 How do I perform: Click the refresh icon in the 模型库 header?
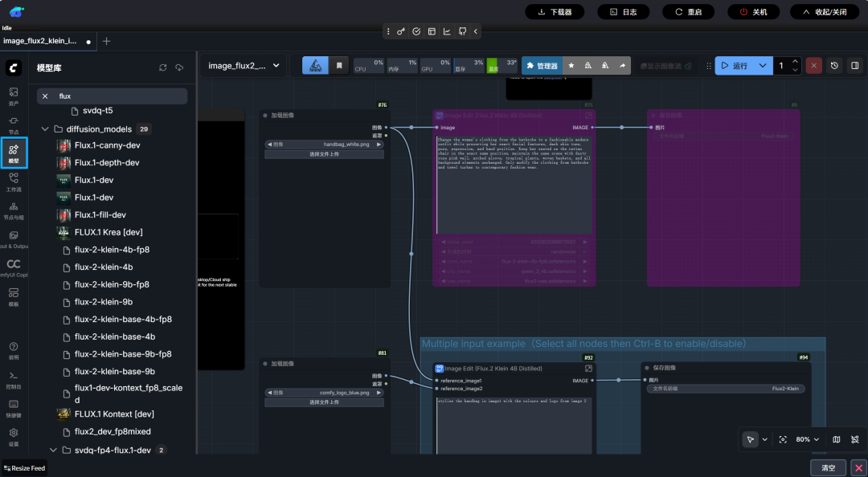click(163, 67)
